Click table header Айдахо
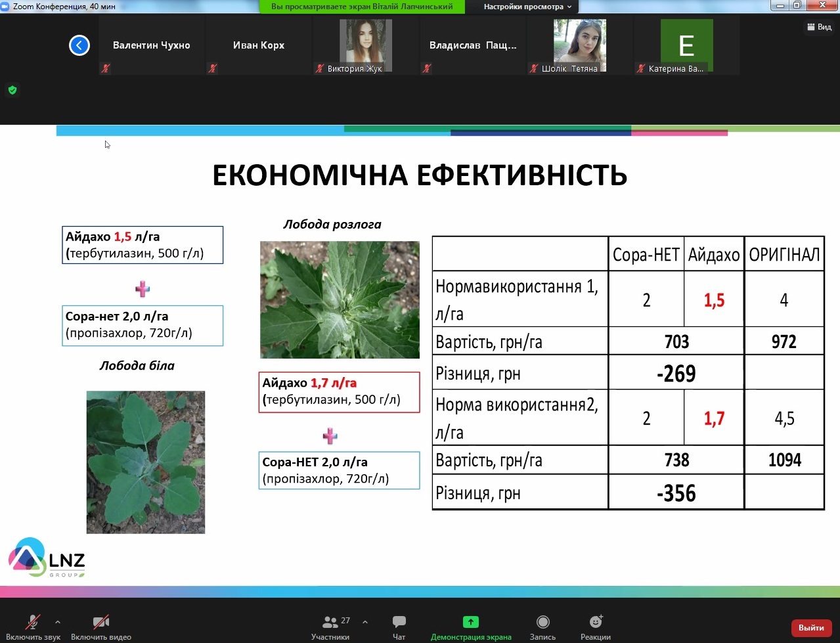The width and height of the screenshot is (840, 643). (714, 254)
